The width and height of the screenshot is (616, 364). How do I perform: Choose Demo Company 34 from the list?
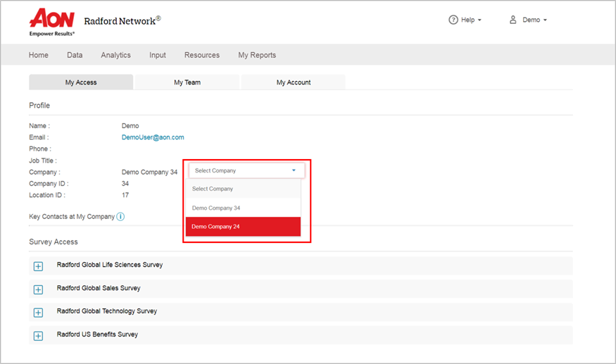pos(243,208)
